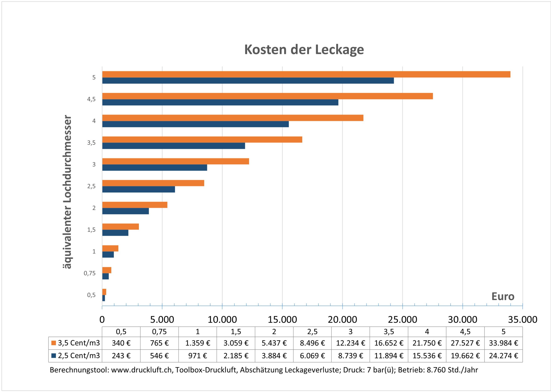The width and height of the screenshot is (551, 392).
Task: Click the 24.274 € table cell
Action: (x=503, y=356)
